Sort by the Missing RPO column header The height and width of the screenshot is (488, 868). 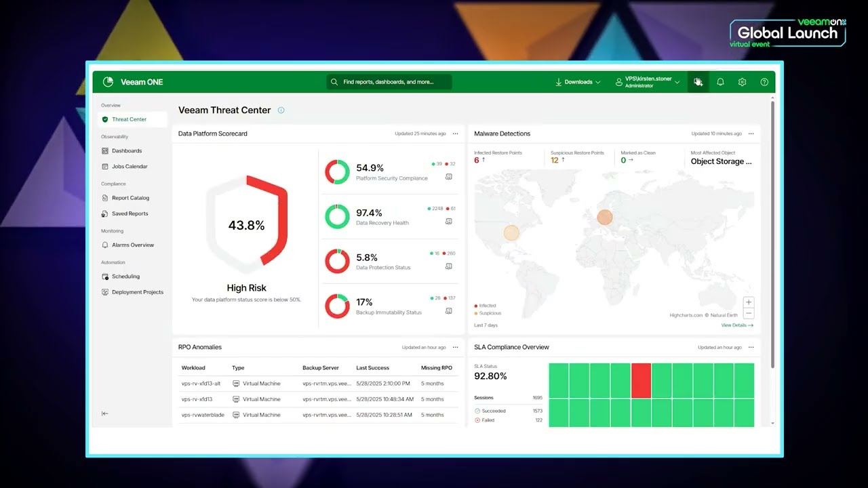point(437,368)
